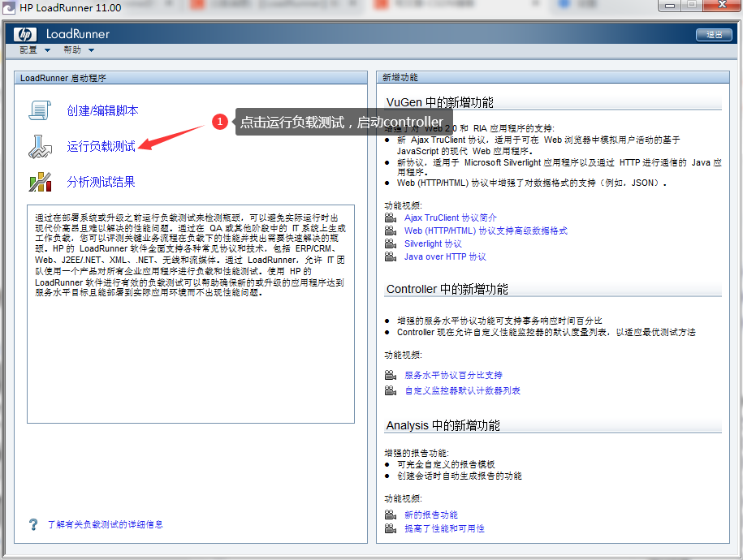
Task: Open Web (HTTP/HTML) 协议支持高级数据格式 link
Action: tap(486, 230)
